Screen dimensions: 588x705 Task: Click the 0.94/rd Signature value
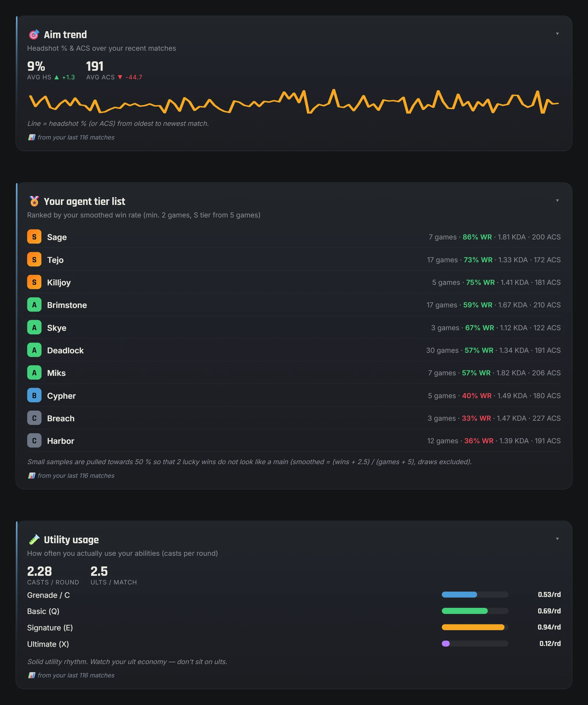click(x=549, y=627)
